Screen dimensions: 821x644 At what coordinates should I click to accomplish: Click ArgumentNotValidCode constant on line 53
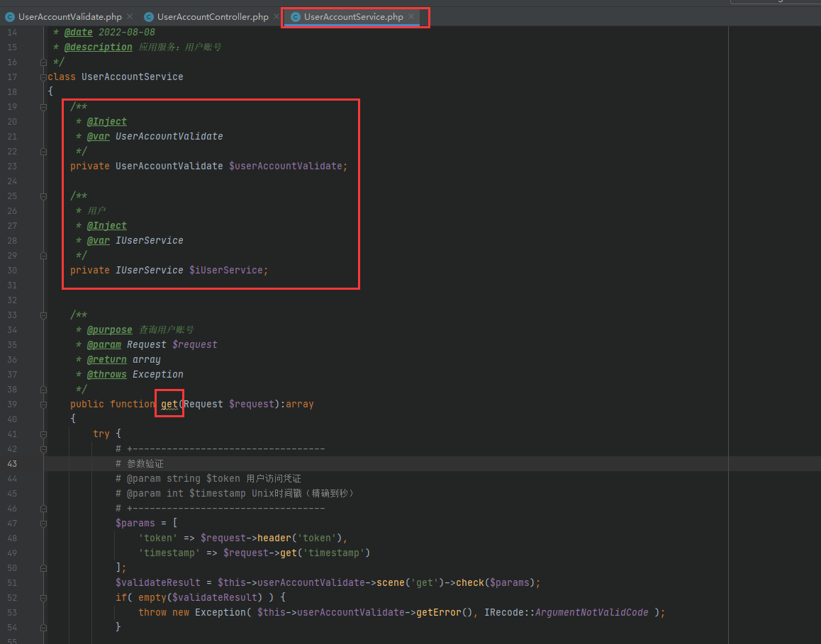click(x=592, y=612)
